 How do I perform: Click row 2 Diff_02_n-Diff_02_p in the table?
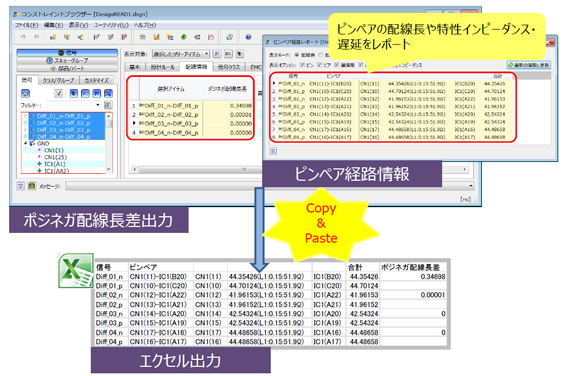coord(191,115)
